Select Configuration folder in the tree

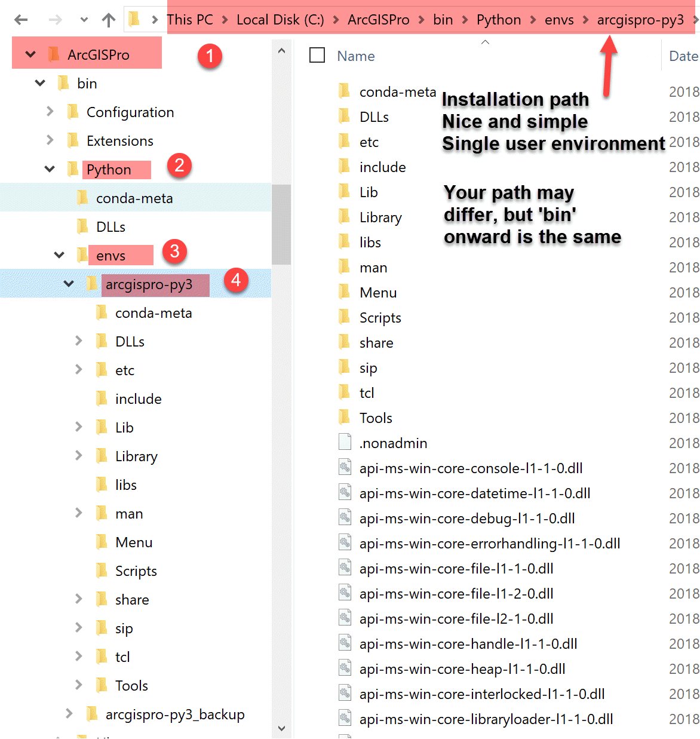(130, 112)
